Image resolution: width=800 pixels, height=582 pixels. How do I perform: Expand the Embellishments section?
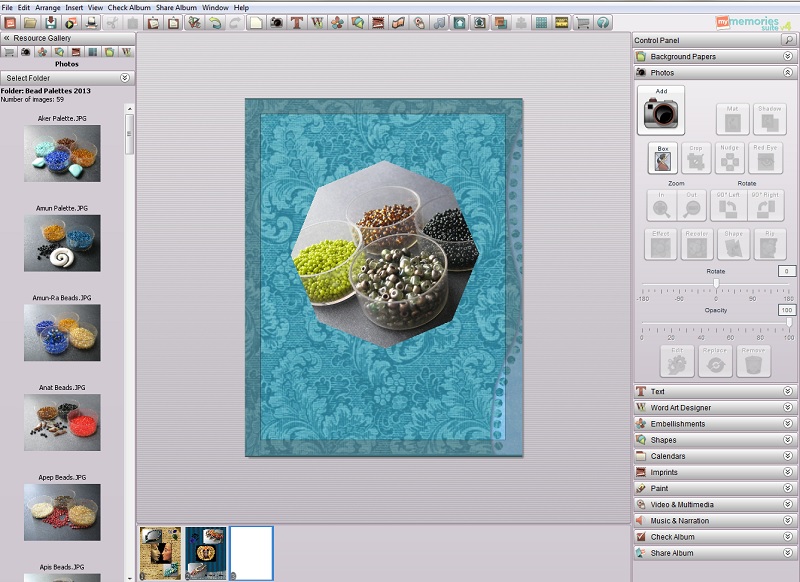tap(788, 424)
